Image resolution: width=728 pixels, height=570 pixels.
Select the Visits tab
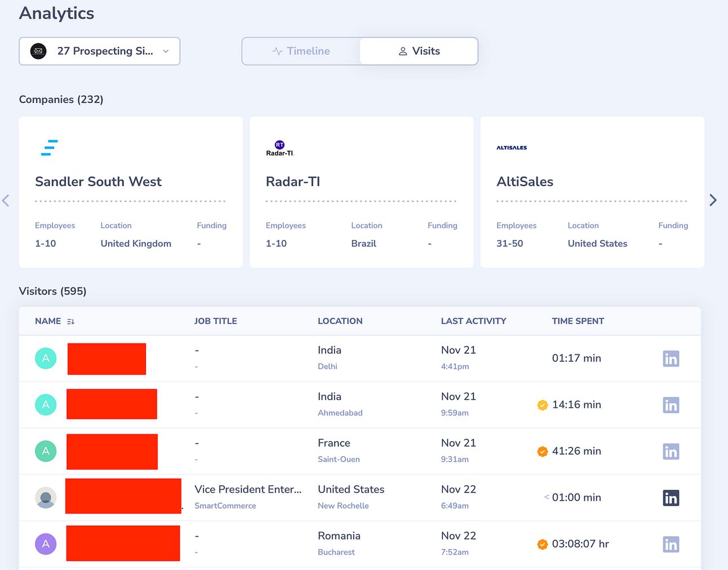click(x=419, y=51)
